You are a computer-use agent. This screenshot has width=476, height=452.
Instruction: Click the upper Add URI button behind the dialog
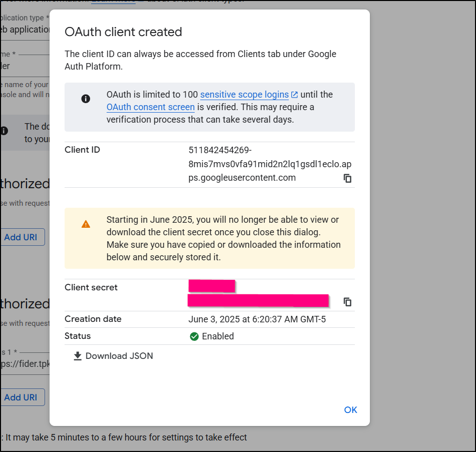pyautogui.click(x=23, y=237)
